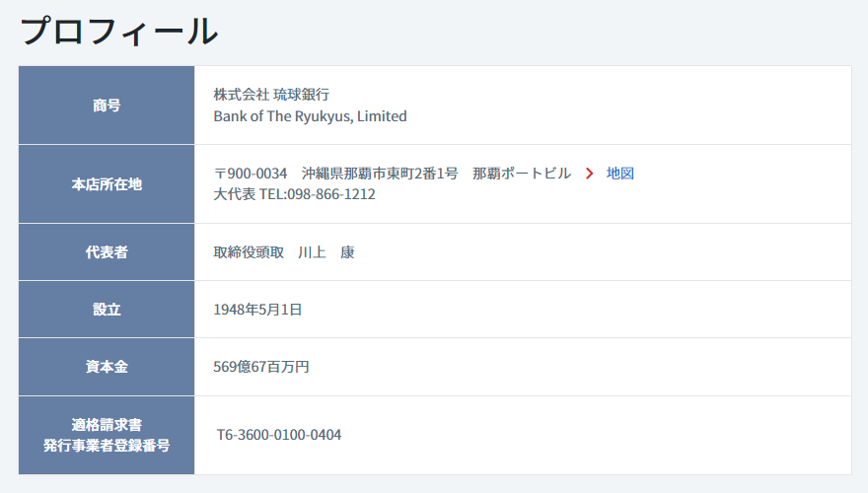Select the 代表者 header cell

click(x=107, y=252)
